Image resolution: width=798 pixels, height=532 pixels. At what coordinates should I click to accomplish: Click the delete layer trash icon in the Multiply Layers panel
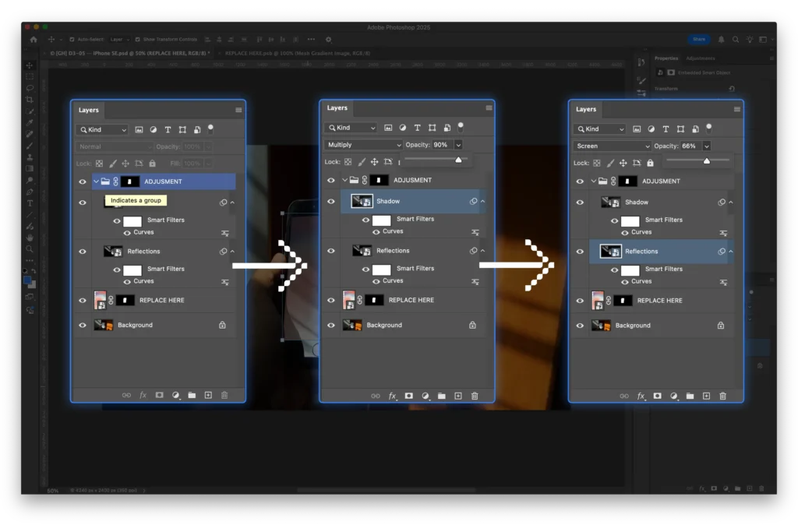tap(475, 396)
